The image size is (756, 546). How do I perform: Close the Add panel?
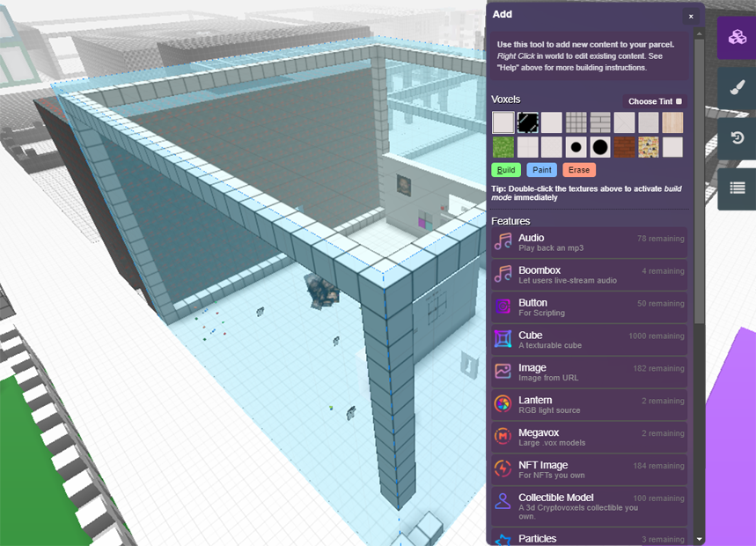(691, 16)
